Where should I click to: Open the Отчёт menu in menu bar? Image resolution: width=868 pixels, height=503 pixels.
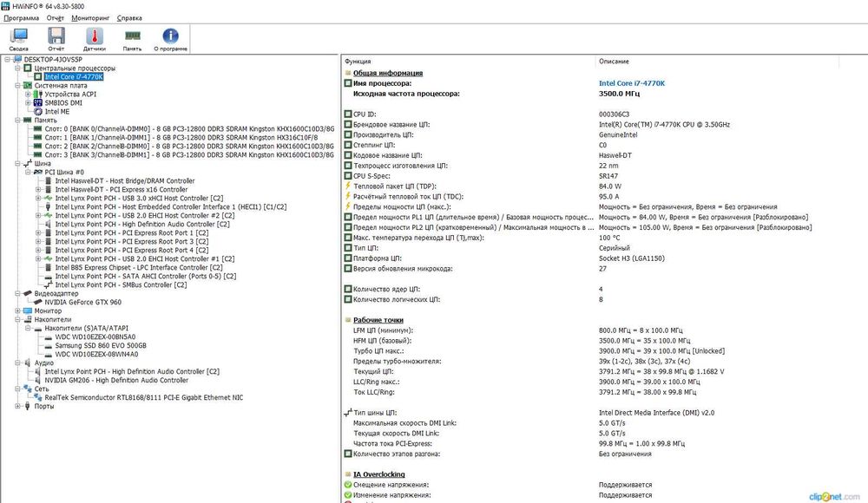56,17
